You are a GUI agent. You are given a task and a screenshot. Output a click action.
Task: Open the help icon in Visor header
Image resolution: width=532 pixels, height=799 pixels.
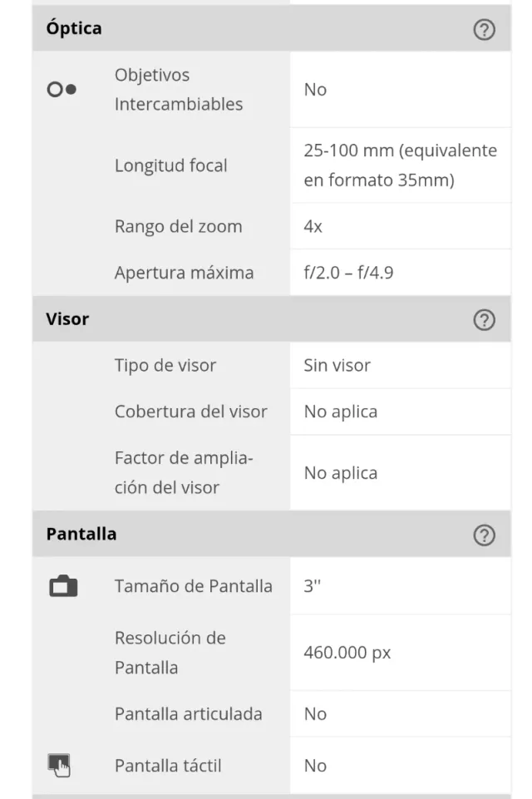(483, 320)
